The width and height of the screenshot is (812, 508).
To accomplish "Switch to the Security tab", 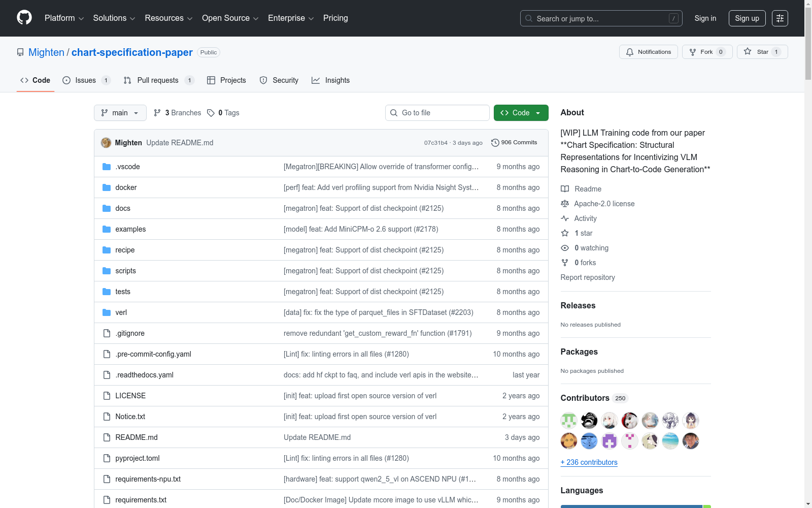I will (x=279, y=80).
